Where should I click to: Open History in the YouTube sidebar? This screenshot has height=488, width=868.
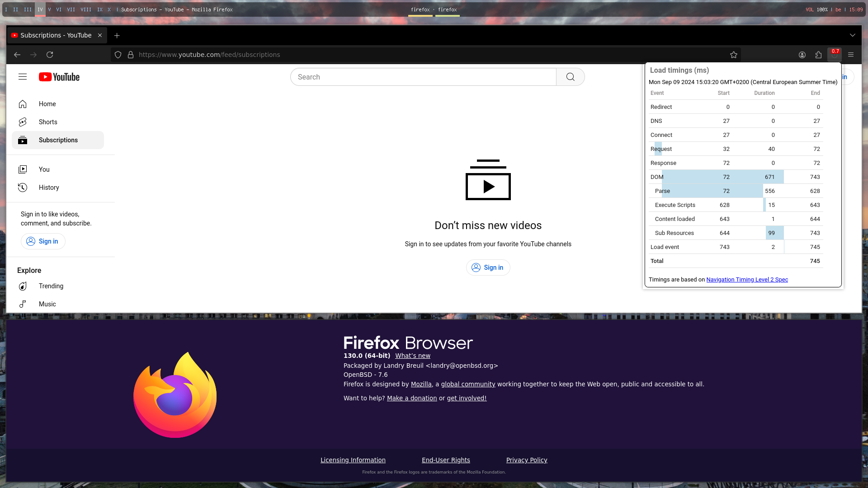pos(58,188)
